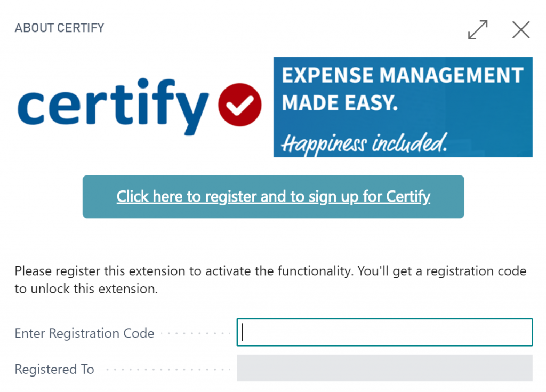This screenshot has width=546, height=392.
Task: Select the About Certify header tab area
Action: (x=59, y=28)
